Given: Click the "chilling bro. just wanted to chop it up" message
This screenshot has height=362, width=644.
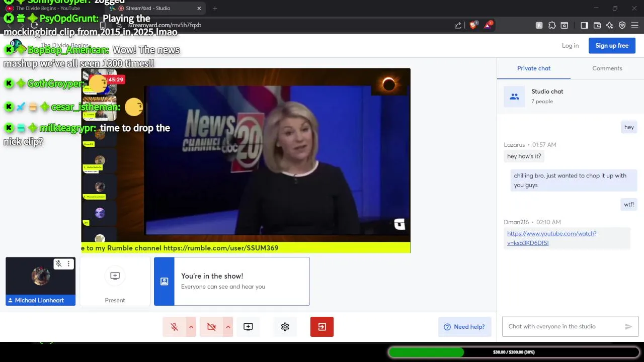Looking at the screenshot, I should coord(574,180).
